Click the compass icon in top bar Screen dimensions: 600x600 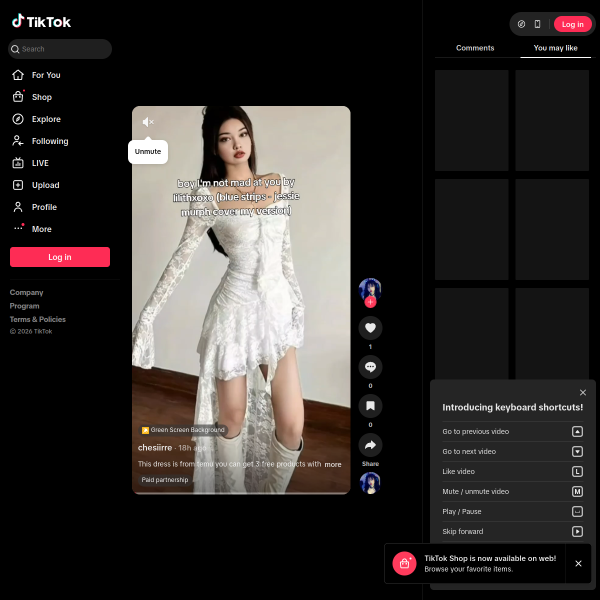(521, 24)
